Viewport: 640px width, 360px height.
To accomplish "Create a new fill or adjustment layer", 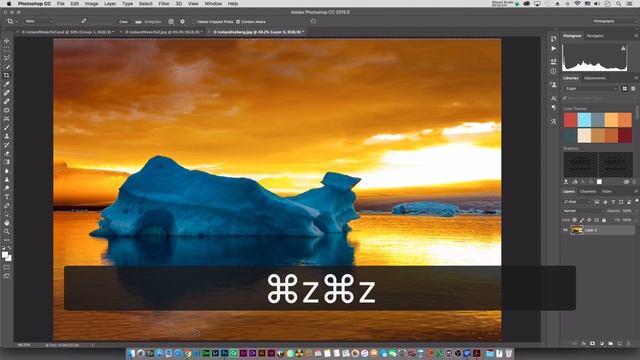I will pos(602,344).
